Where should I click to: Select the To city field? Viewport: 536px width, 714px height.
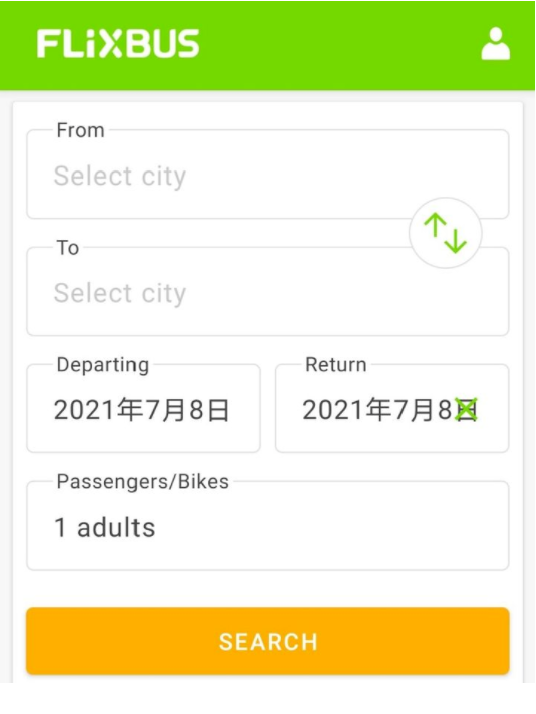267,291
